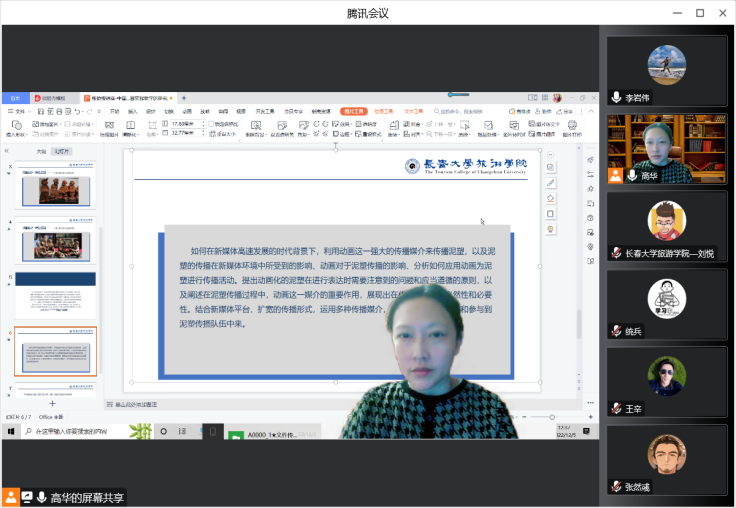Image resolution: width=736 pixels, height=508 pixels.
Task: Click the light bulb icon on the floating toolbar
Action: pyautogui.click(x=551, y=229)
